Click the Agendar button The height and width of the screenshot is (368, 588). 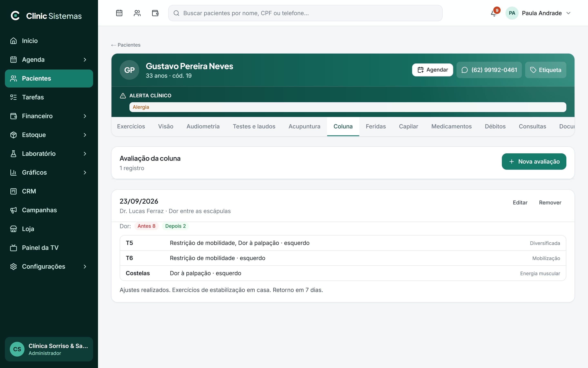[x=432, y=70]
